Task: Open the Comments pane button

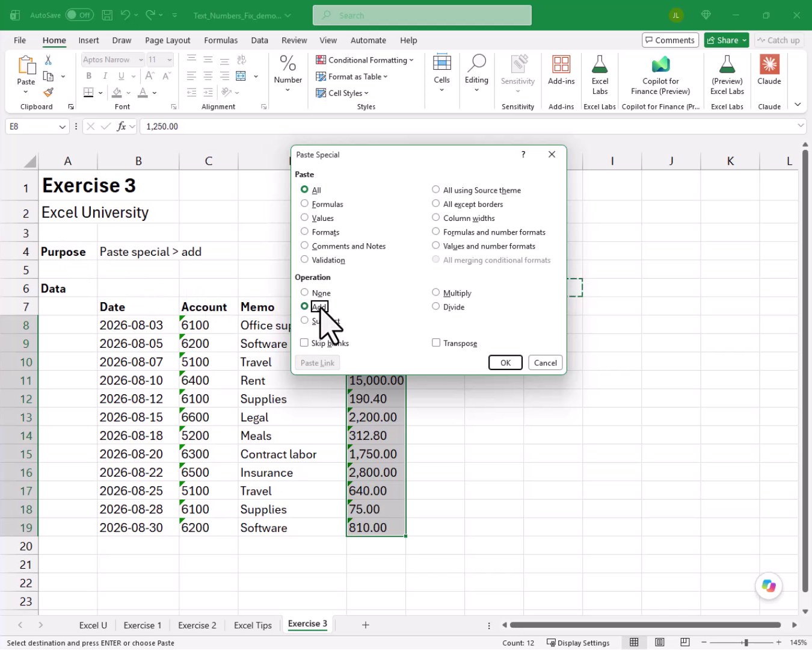Action: (x=670, y=40)
